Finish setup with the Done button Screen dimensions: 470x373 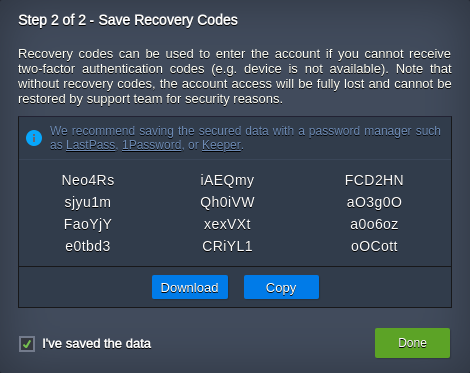412,343
